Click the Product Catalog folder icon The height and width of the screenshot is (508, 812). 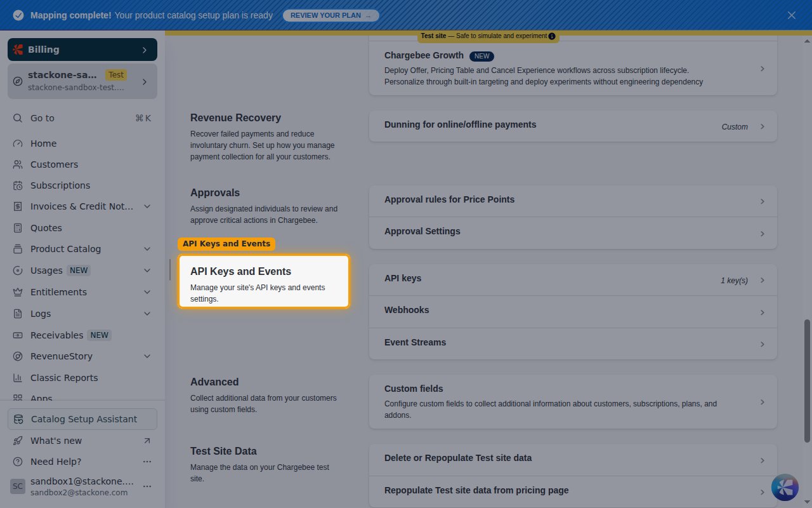pos(18,249)
